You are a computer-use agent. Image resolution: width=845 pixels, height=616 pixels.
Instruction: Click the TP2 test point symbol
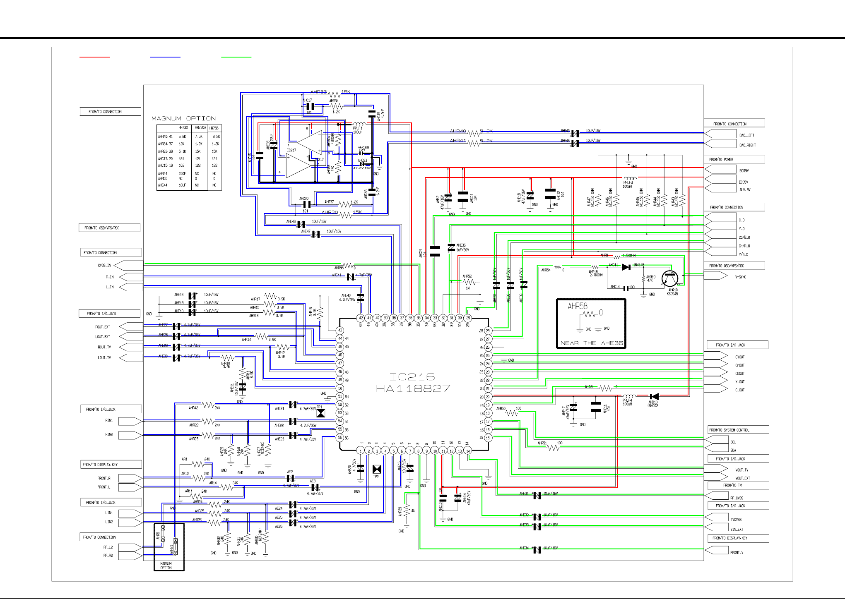click(377, 469)
